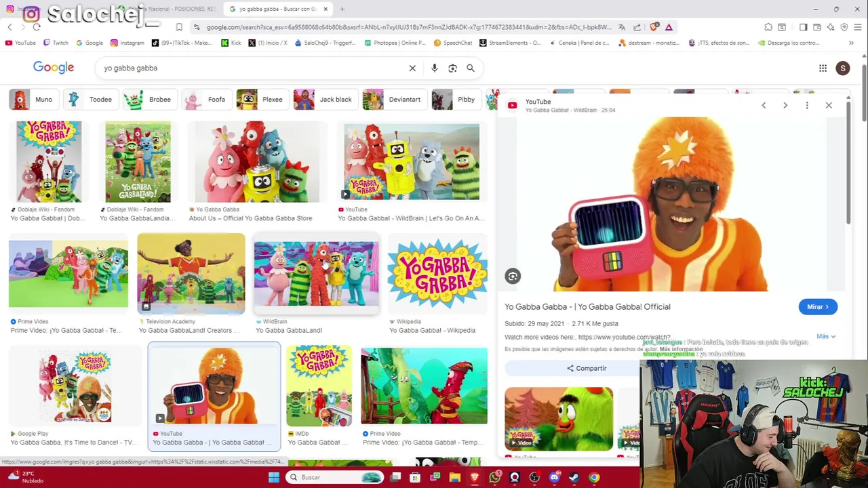This screenshot has height=488, width=868.
Task: Click the yo gabba gabba search field
Action: (251, 68)
